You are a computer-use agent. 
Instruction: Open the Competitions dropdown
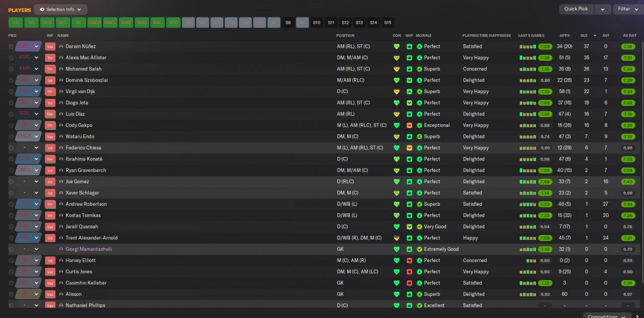pos(608,316)
